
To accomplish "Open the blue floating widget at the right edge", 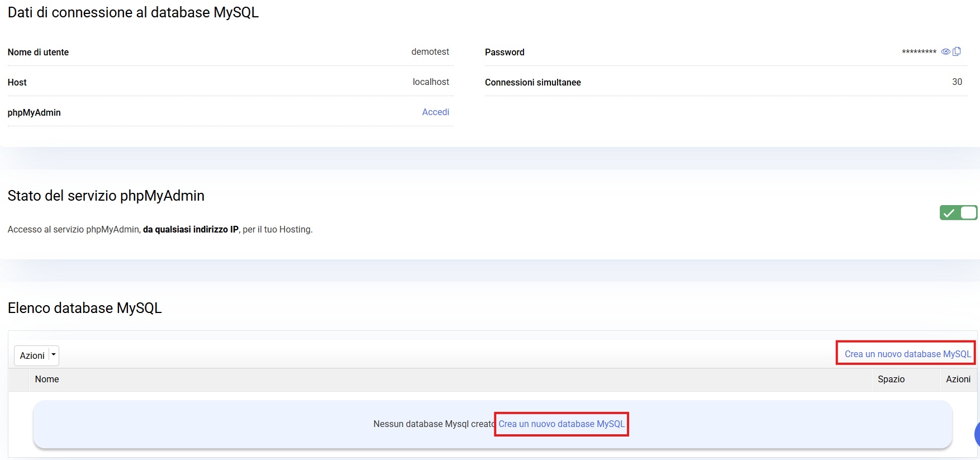I will 977,433.
